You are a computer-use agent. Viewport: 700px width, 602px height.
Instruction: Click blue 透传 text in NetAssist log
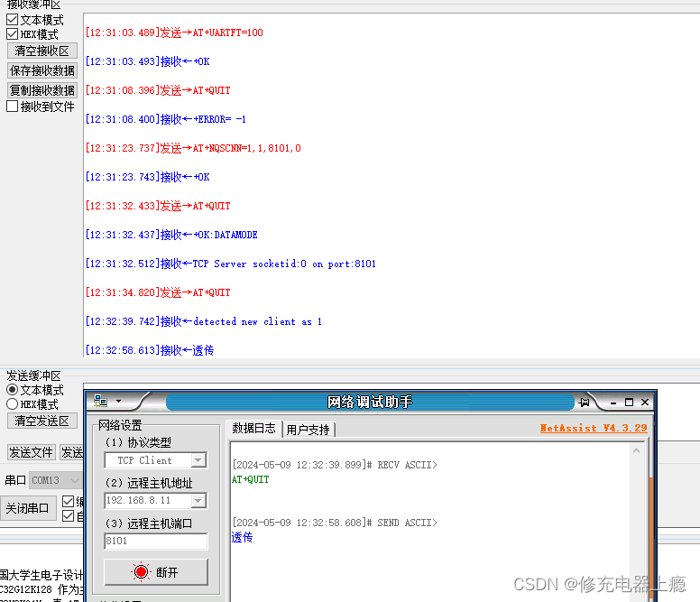[x=242, y=537]
